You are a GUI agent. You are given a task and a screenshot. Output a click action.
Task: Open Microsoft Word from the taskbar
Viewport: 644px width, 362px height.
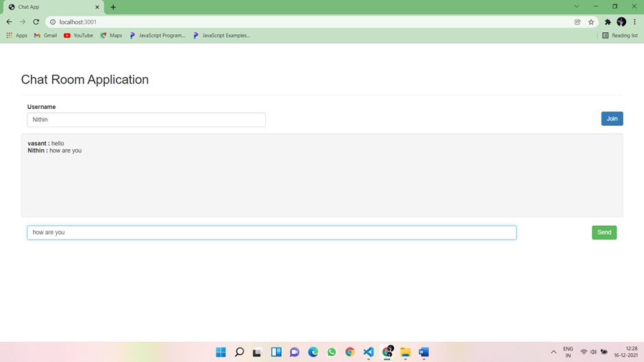pos(424,352)
